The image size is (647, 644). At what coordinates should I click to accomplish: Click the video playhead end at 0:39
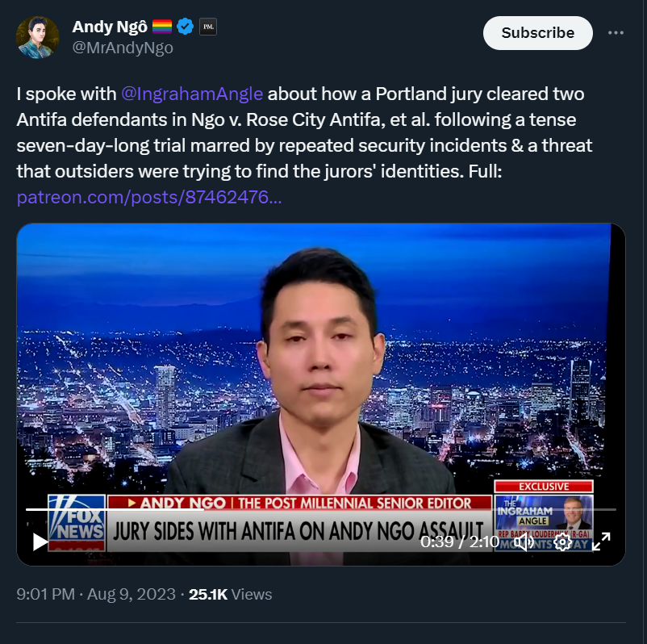(202, 509)
